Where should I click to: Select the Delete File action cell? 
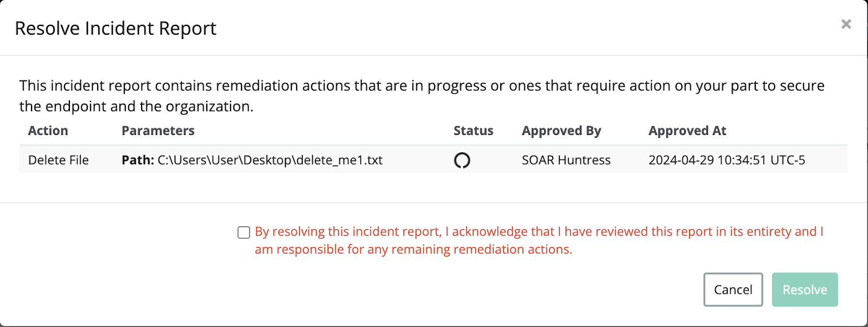tap(59, 160)
